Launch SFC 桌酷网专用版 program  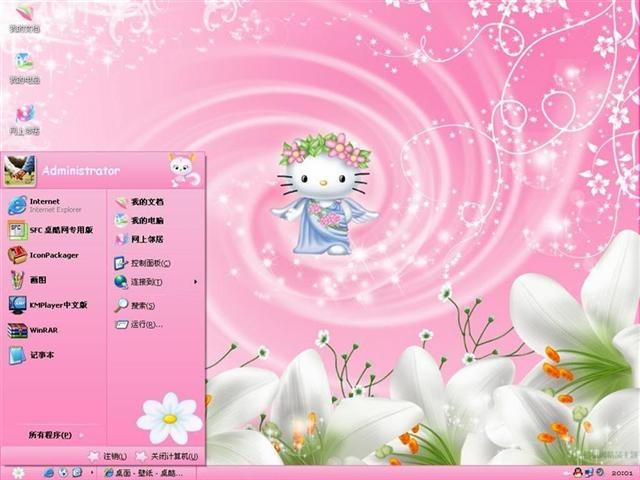[51, 230]
